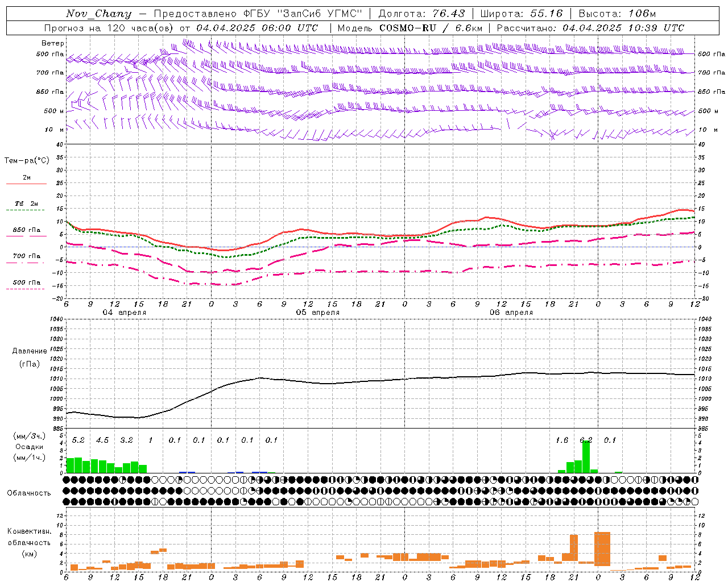The image size is (728, 582).
Task: Click the Рассчитано: 04.04.2025 10:39 UTC timestamp
Action: 590,28
